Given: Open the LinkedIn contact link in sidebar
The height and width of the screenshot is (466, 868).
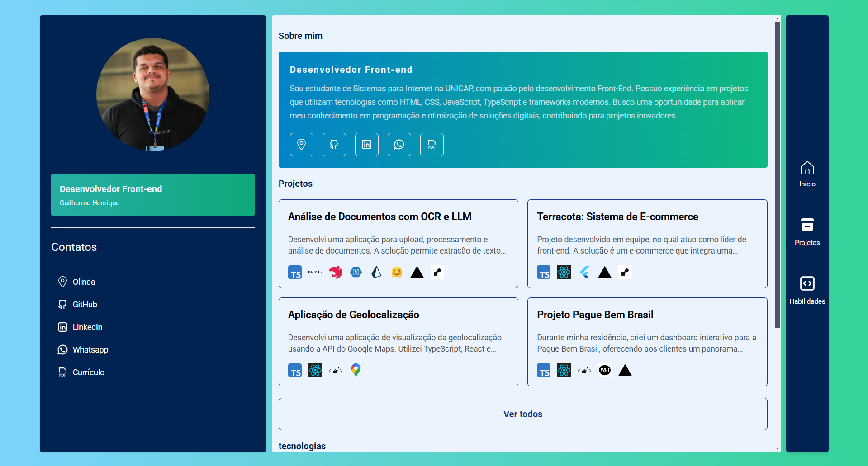Looking at the screenshot, I should tap(87, 327).
